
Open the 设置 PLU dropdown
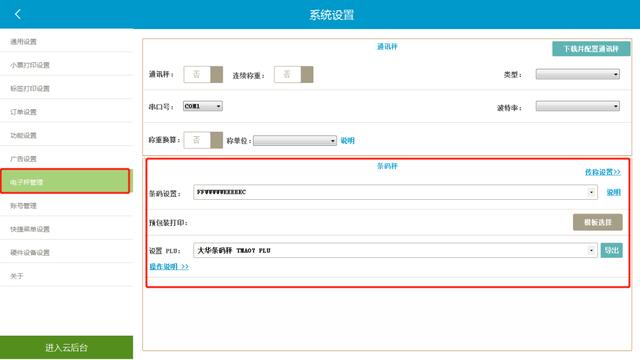pos(395,250)
